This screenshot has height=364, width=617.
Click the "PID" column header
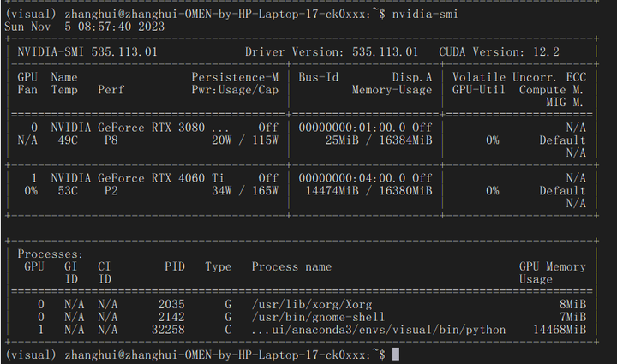point(175,266)
